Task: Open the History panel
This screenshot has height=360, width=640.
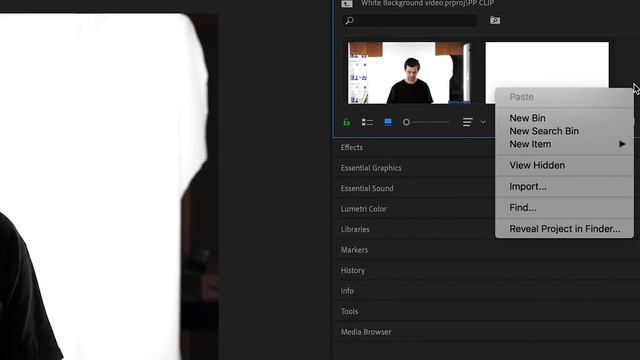Action: (x=353, y=270)
